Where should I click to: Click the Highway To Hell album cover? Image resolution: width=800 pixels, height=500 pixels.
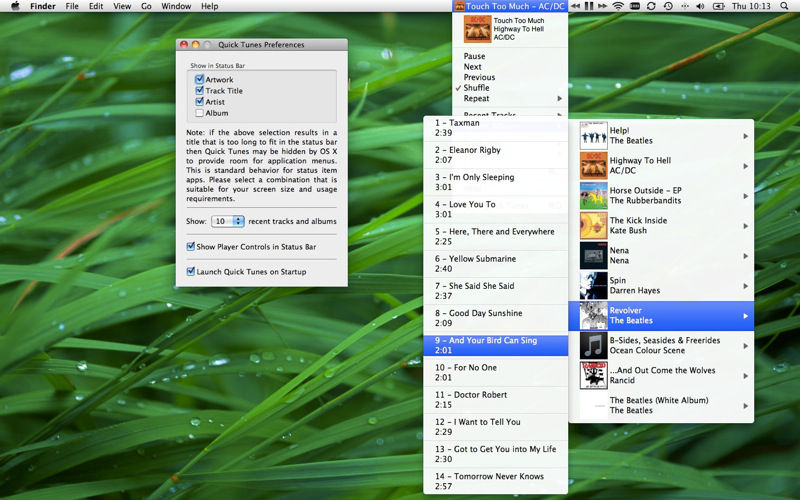(593, 166)
